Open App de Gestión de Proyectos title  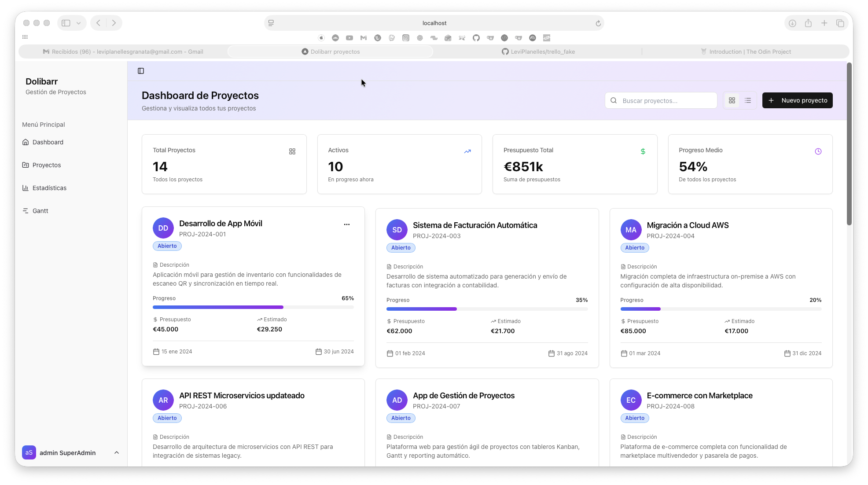tap(463, 395)
